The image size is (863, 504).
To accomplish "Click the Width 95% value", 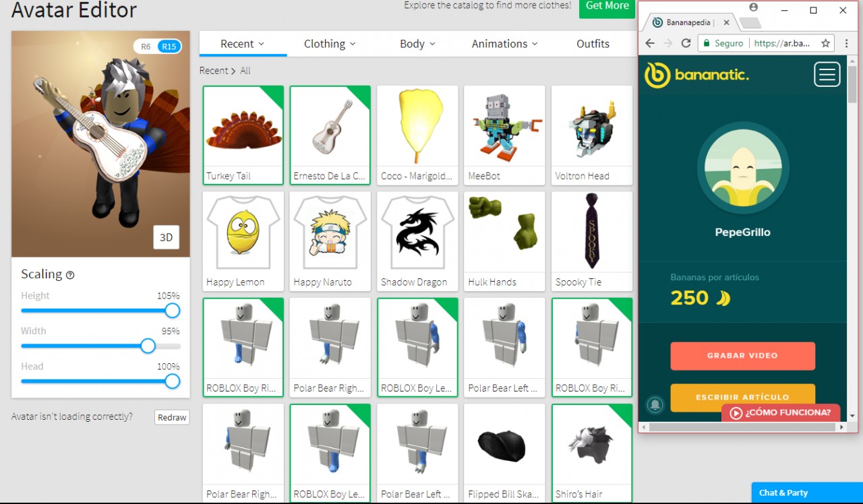I will (171, 332).
